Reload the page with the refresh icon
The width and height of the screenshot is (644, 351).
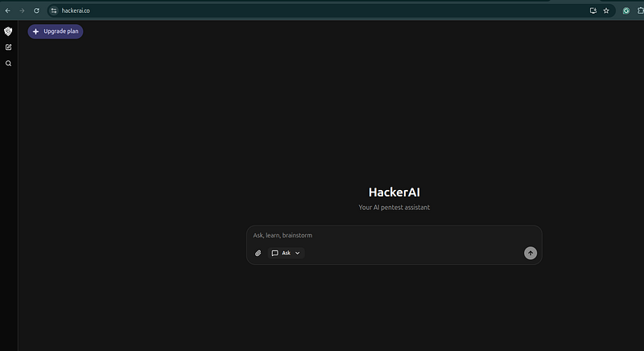[x=36, y=10]
